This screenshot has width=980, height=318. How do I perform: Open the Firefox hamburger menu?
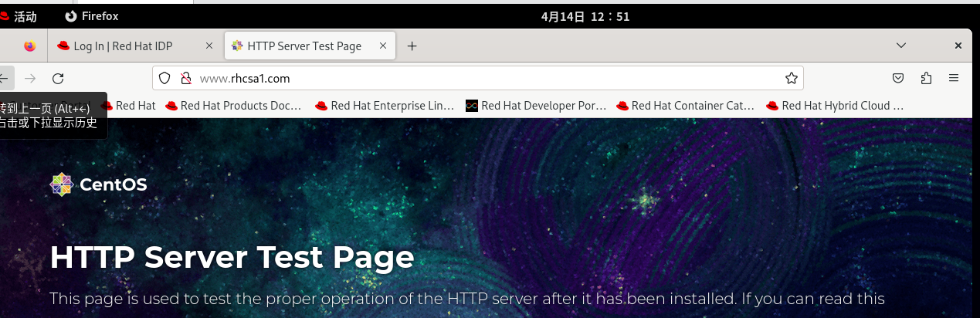tap(954, 78)
